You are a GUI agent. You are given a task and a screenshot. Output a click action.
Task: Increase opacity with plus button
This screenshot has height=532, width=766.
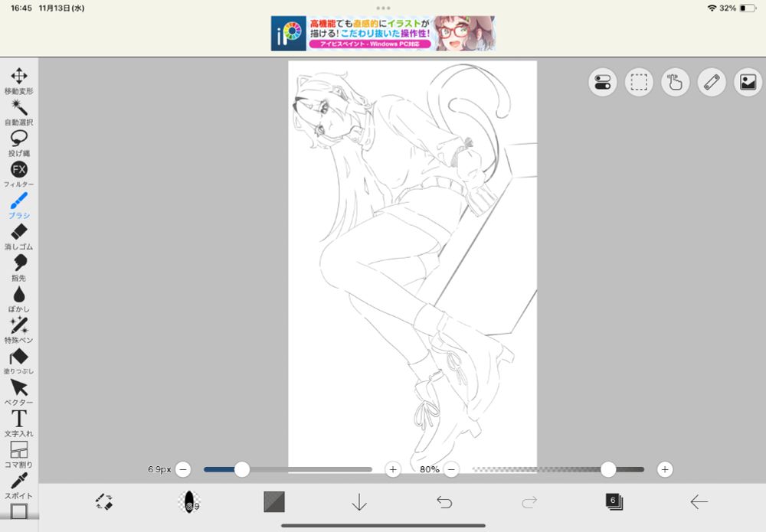[x=664, y=469]
